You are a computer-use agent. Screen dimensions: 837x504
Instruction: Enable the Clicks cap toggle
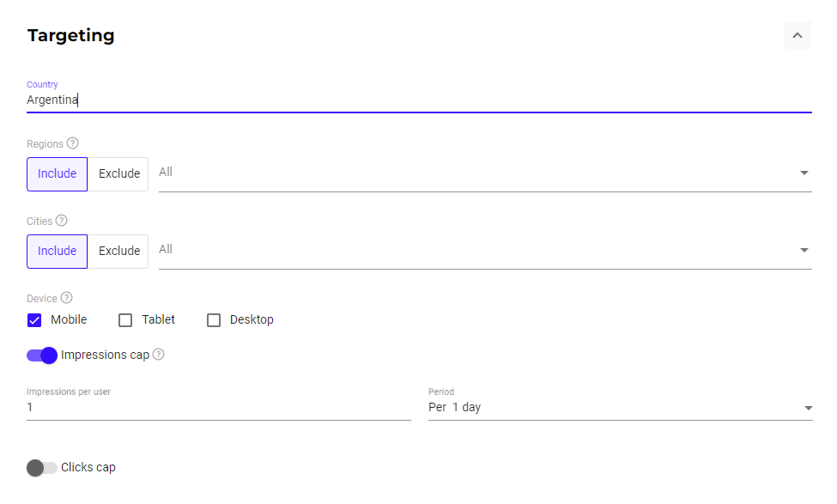tap(41, 467)
